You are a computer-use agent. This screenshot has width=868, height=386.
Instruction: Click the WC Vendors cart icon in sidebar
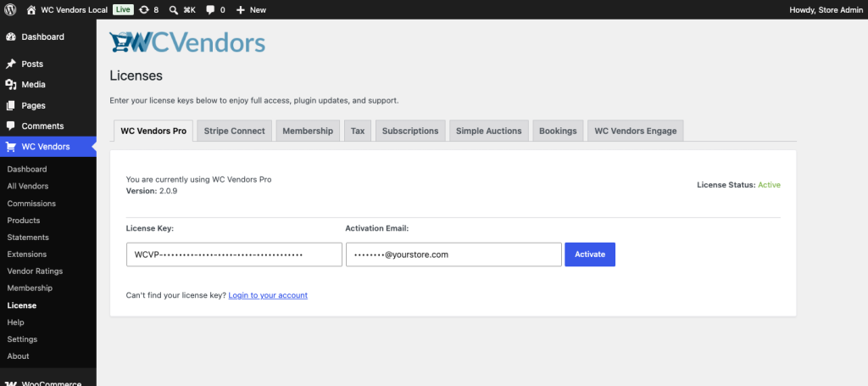click(10, 147)
